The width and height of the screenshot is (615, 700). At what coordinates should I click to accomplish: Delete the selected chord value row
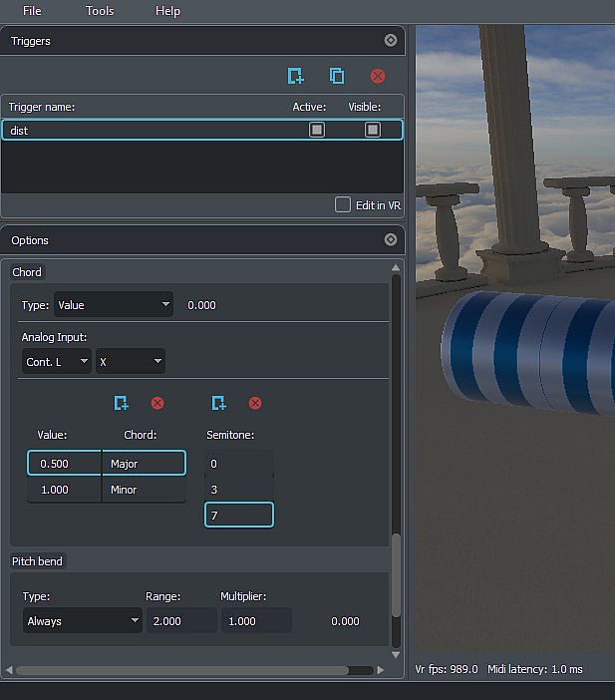[157, 403]
